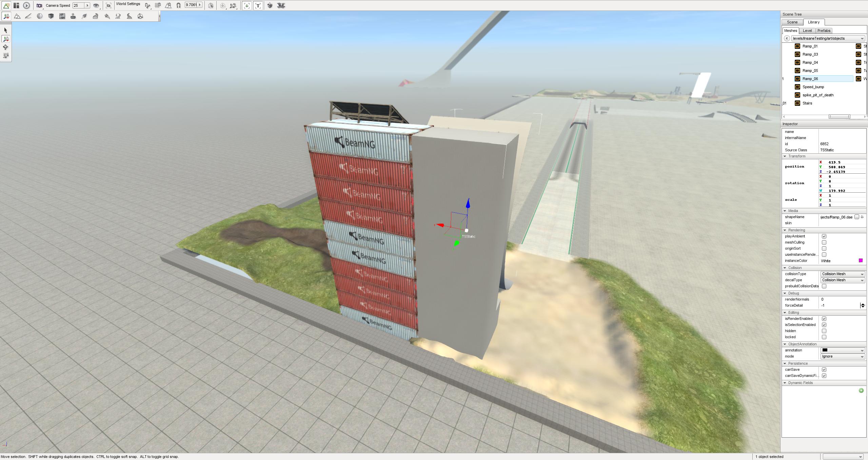This screenshot has width=868, height=460.
Task: Choose the Move selection tool
Action: [6, 39]
